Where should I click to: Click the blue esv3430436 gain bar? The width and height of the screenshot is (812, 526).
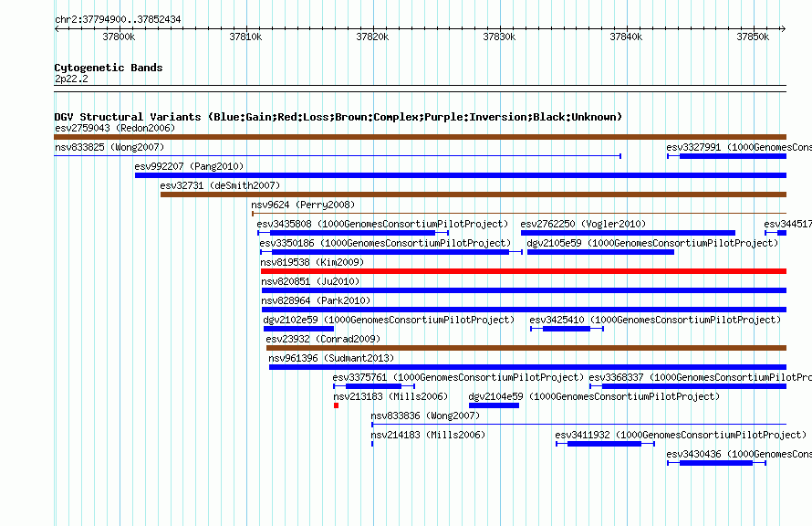716,463
